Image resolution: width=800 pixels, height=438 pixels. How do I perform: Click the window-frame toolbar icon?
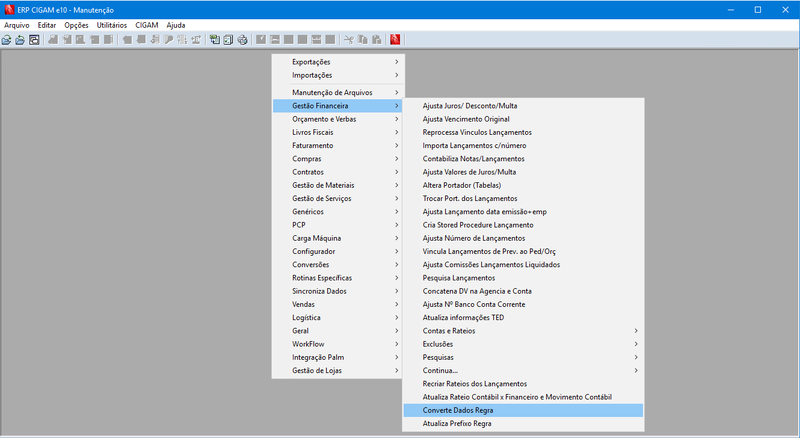tap(34, 39)
